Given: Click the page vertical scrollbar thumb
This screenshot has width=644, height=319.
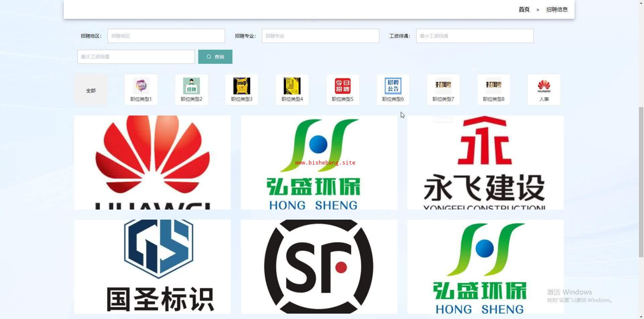Looking at the screenshot, I should click(x=641, y=182).
